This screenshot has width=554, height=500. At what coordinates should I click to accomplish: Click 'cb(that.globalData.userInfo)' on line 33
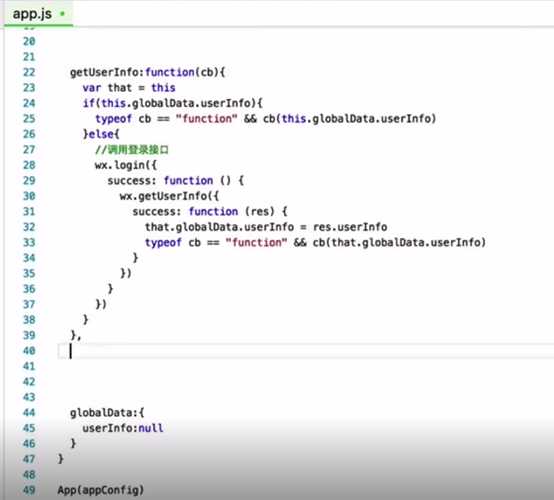click(x=399, y=242)
